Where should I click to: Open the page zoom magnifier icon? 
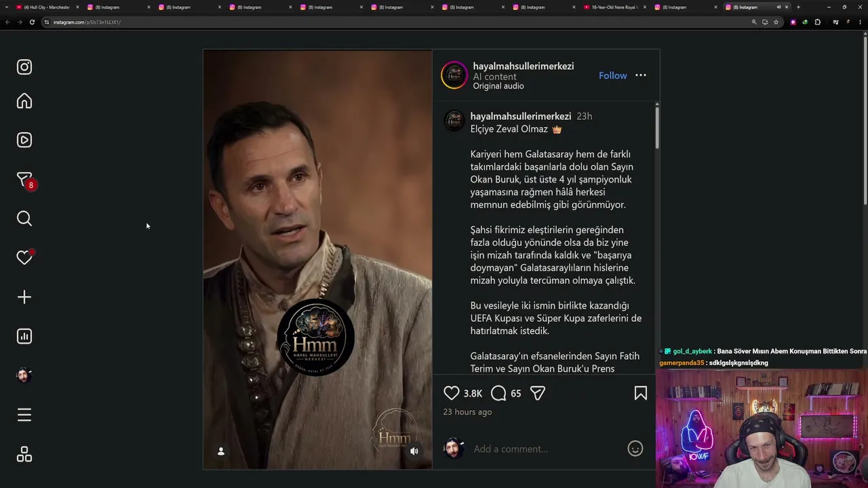pyautogui.click(x=754, y=22)
